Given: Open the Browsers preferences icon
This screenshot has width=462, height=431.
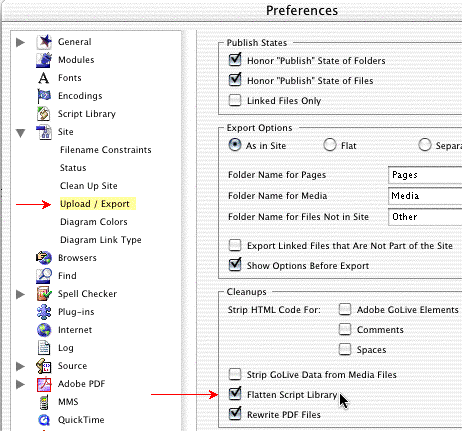Looking at the screenshot, I should point(44,258).
